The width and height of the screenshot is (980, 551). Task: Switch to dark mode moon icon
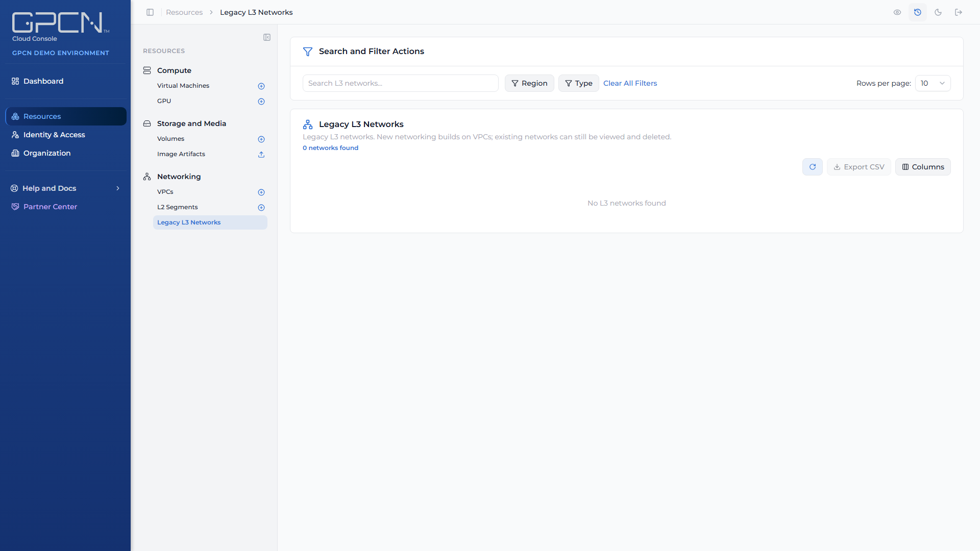click(938, 12)
